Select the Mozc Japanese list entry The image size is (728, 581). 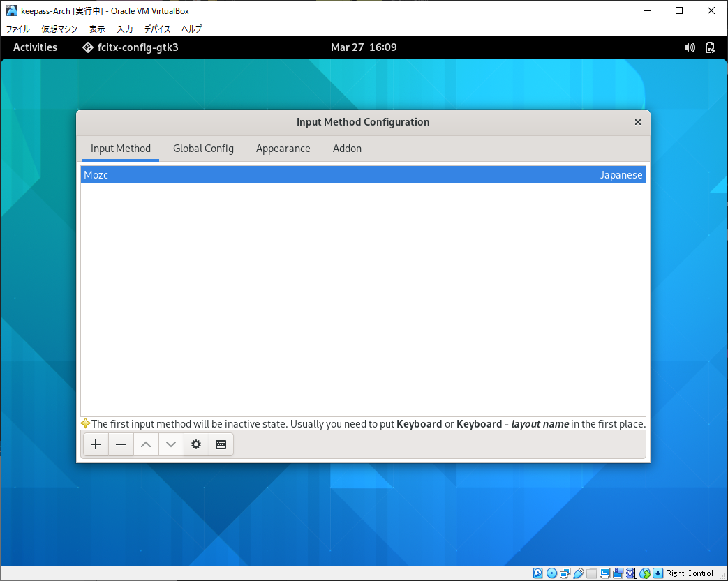[363, 175]
